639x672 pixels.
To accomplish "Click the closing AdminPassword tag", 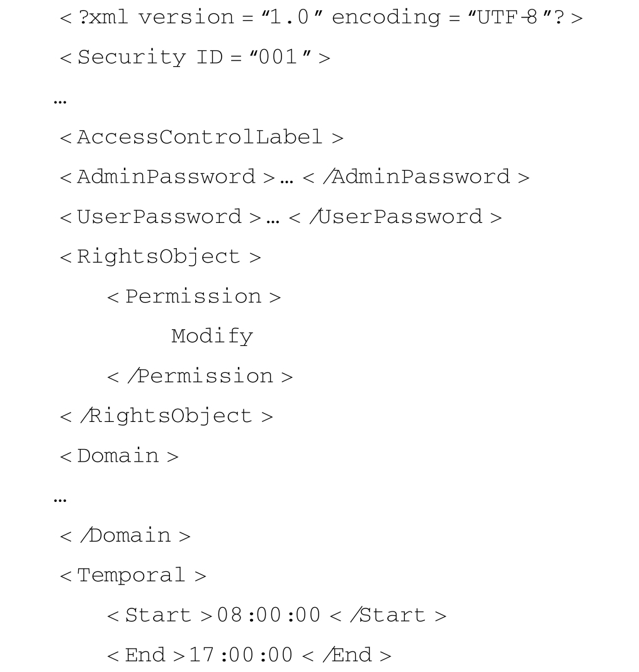I will (x=416, y=177).
